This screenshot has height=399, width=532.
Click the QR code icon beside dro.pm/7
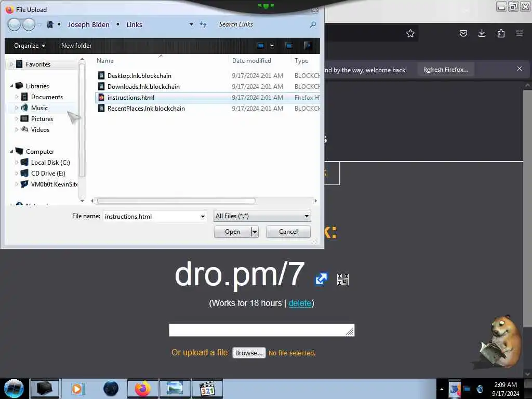pyautogui.click(x=343, y=280)
